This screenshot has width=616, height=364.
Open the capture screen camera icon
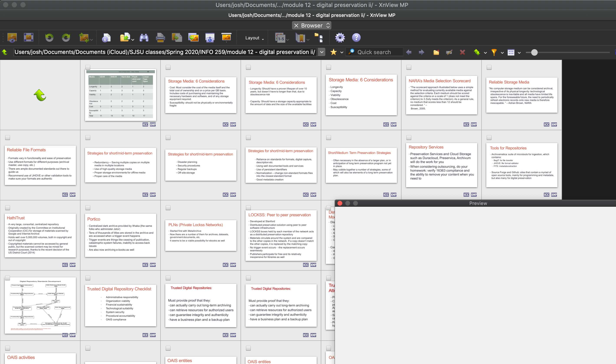[x=210, y=37]
